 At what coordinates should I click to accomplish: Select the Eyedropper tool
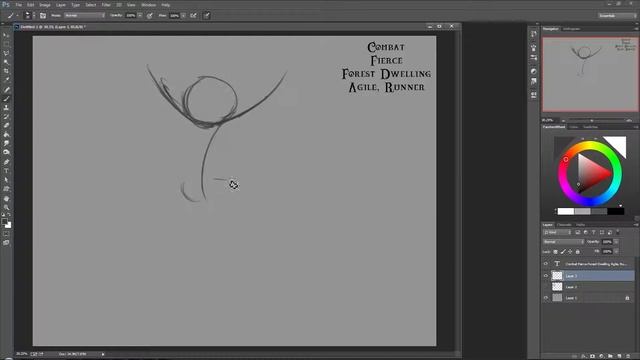coord(6,80)
